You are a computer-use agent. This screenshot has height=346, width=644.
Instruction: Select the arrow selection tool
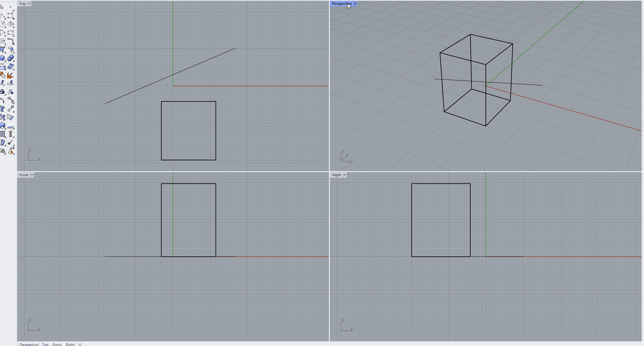(x=2, y=7)
